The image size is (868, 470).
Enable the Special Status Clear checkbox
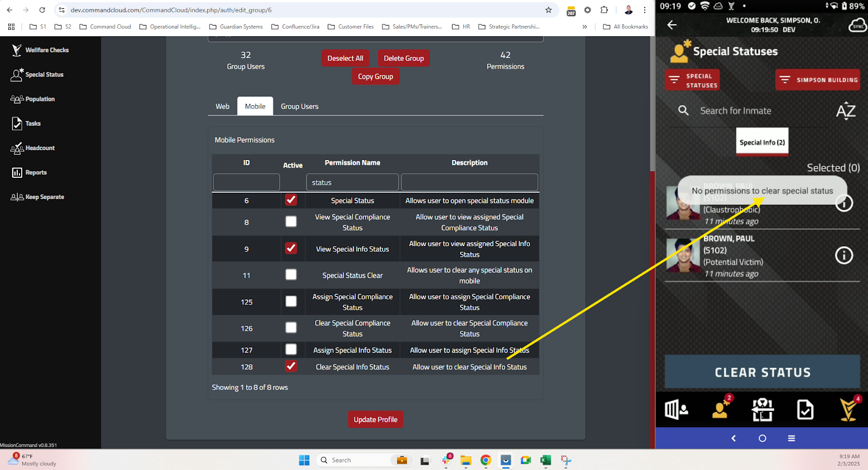pos(291,275)
